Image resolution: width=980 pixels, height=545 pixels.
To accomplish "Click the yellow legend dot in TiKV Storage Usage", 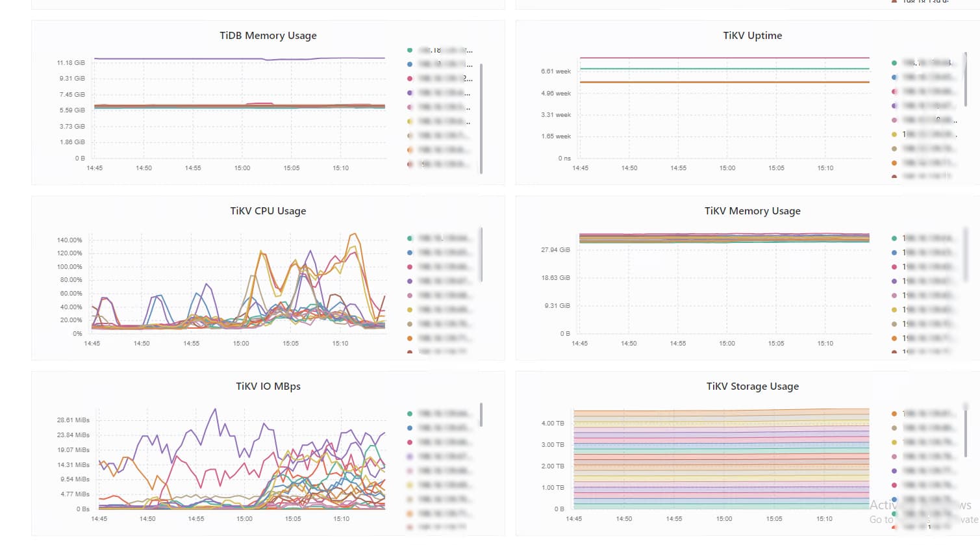I will (894, 442).
